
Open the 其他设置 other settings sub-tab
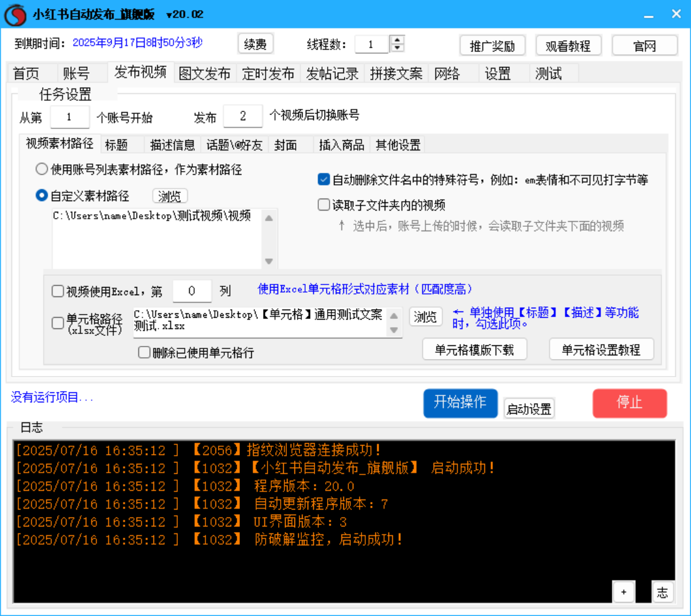tap(398, 145)
